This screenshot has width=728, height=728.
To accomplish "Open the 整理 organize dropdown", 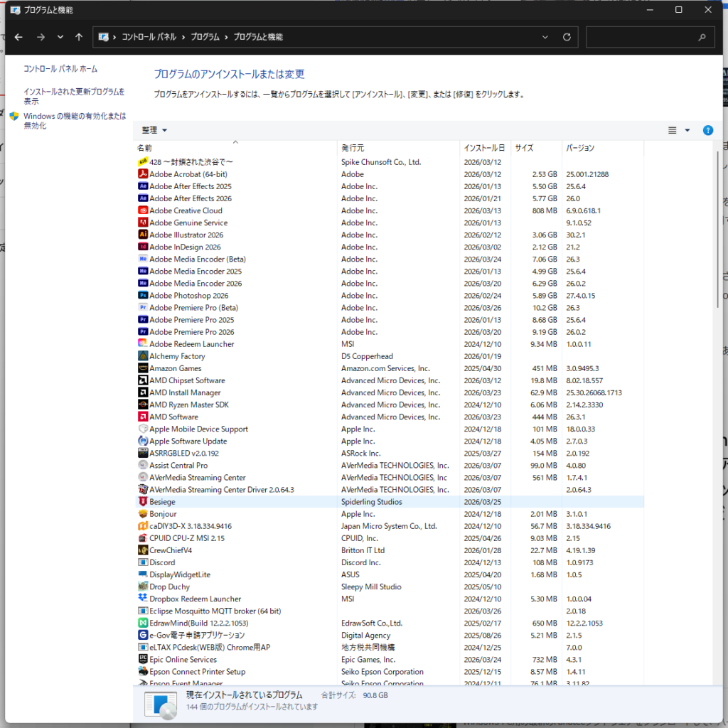I will (154, 130).
